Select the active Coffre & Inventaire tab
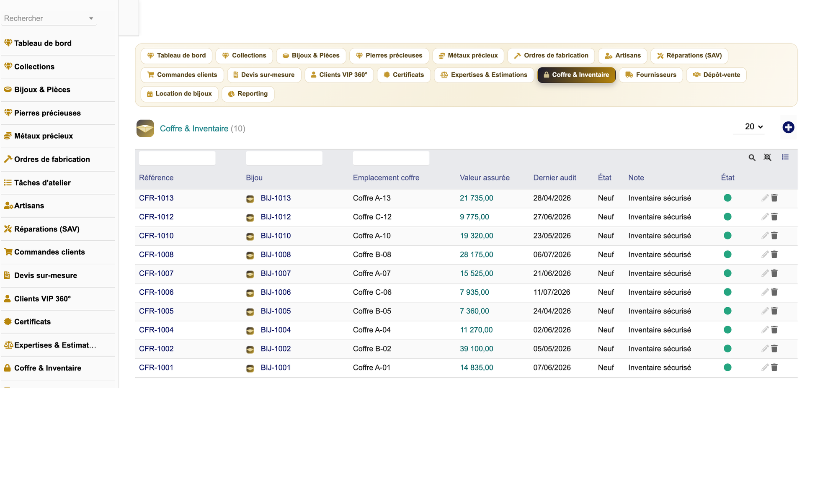 tap(576, 75)
